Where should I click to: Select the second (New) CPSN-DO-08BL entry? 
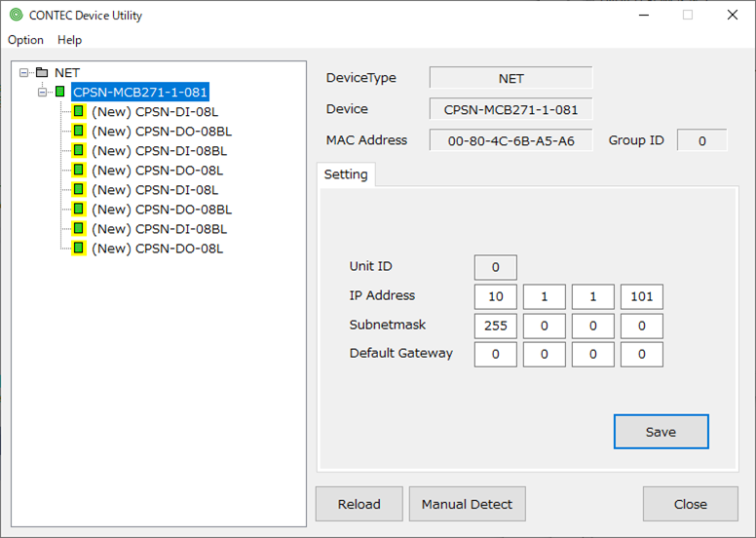click(162, 210)
